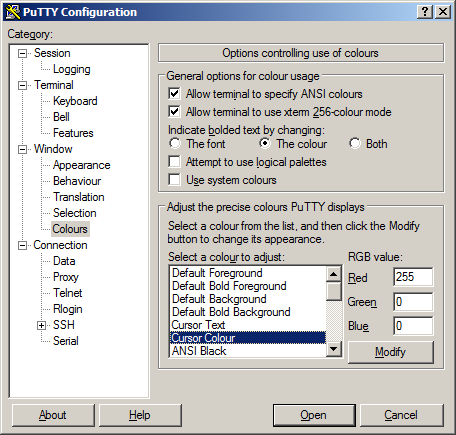Screen dimensions: 456x435
Task: Click the Modify button
Action: pos(391,352)
